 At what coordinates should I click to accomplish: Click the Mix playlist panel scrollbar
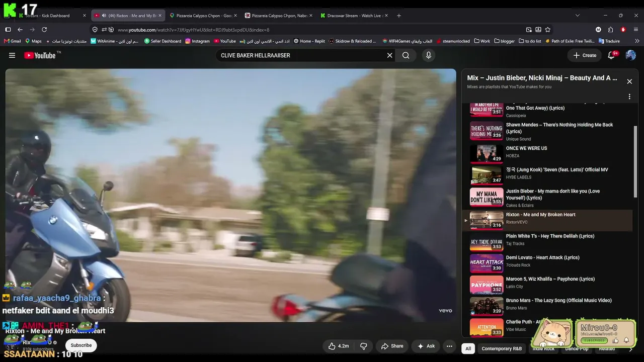coord(635,162)
